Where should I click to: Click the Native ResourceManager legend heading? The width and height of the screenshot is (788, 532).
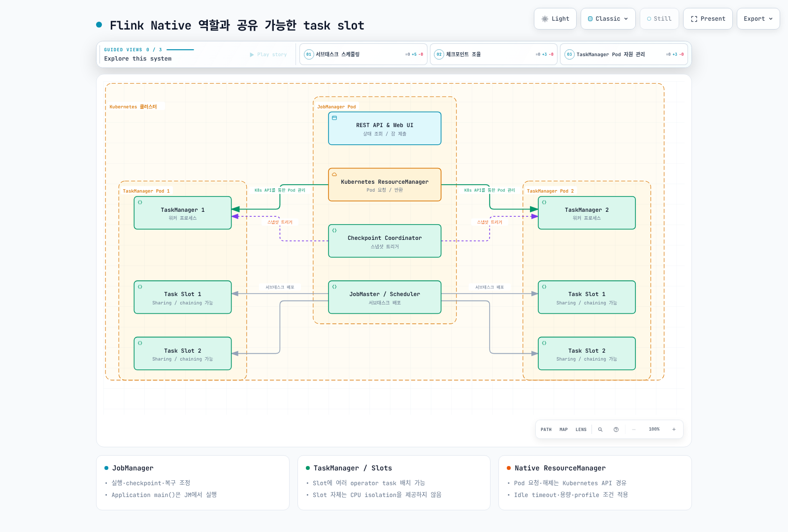tap(560, 468)
